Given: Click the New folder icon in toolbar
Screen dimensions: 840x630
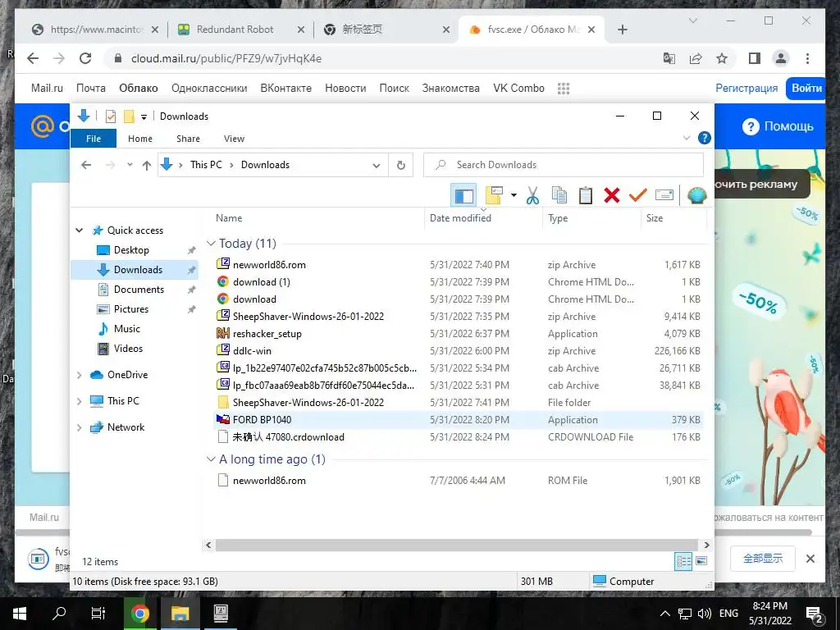Looking at the screenshot, I should coord(494,195).
